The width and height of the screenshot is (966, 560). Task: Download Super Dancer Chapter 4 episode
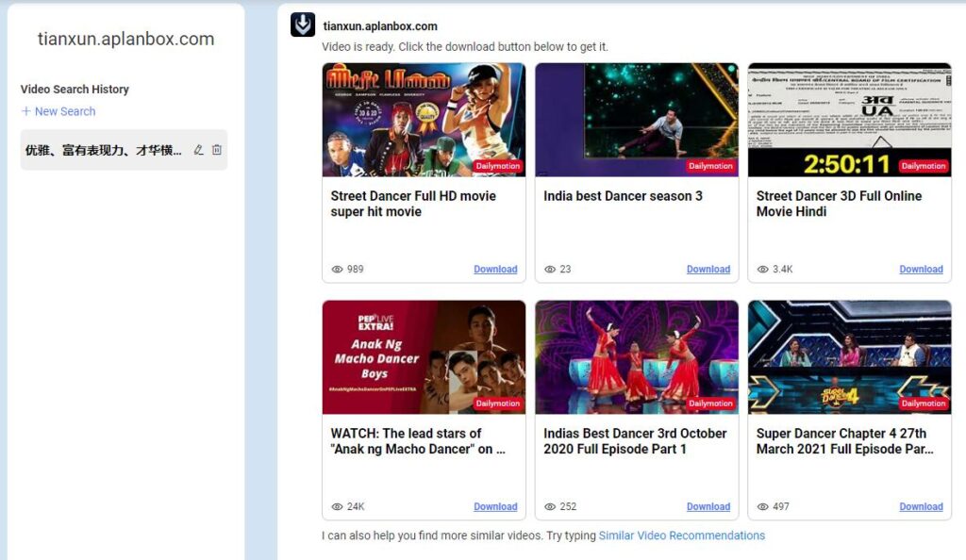point(921,506)
